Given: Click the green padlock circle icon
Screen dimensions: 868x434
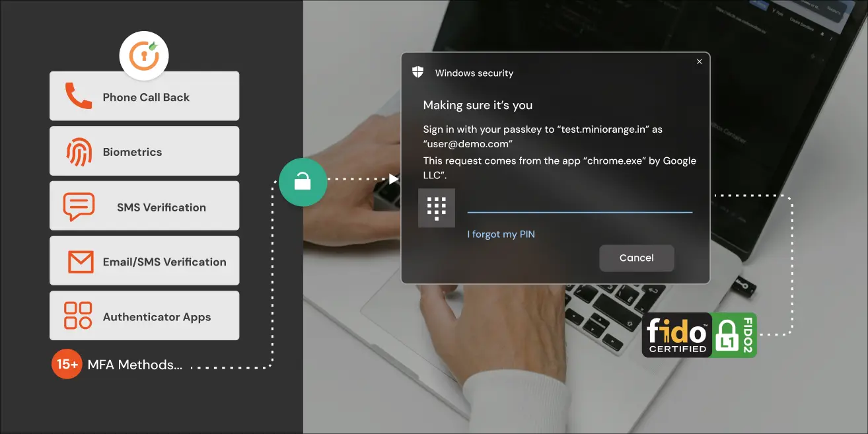Looking at the screenshot, I should coord(303,182).
